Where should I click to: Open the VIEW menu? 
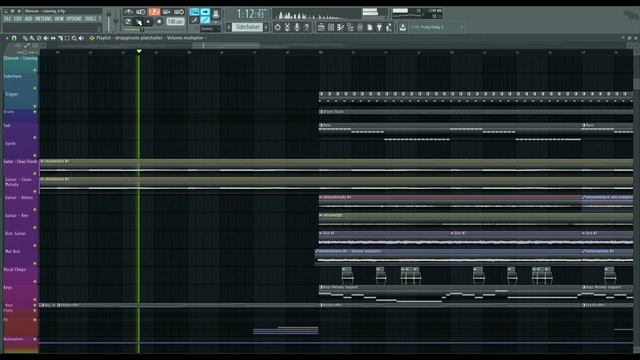click(x=59, y=19)
